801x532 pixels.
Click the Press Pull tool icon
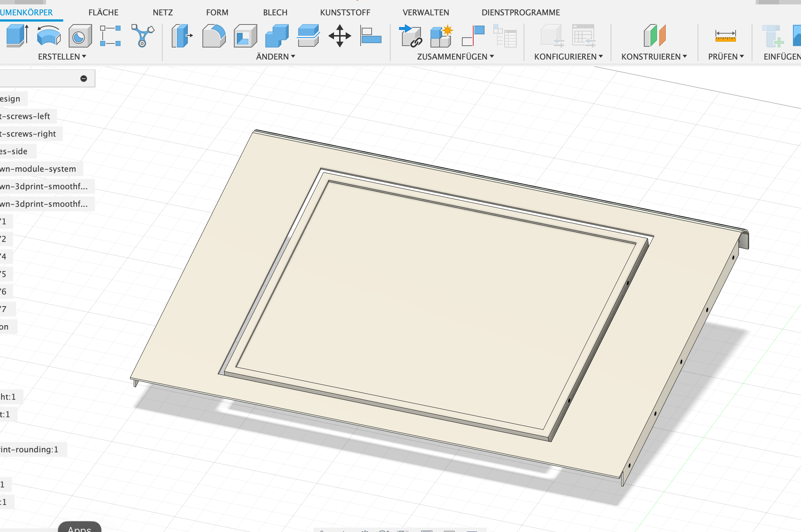point(182,36)
